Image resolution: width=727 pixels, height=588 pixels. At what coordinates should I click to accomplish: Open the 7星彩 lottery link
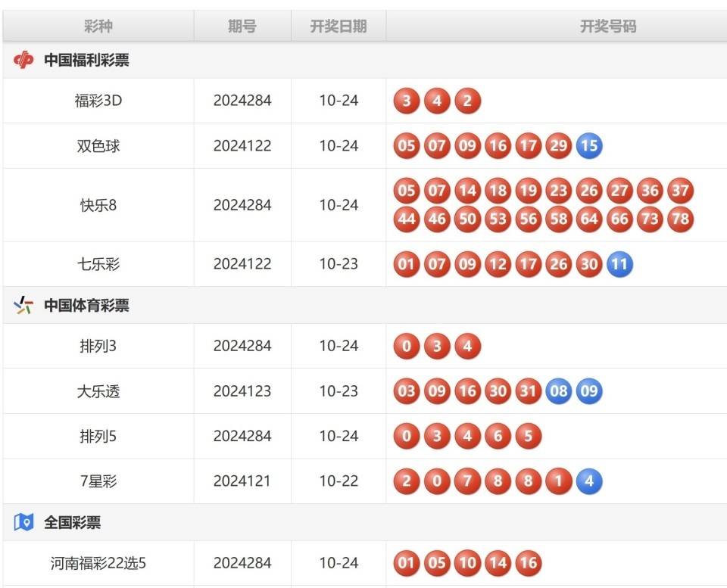click(98, 481)
